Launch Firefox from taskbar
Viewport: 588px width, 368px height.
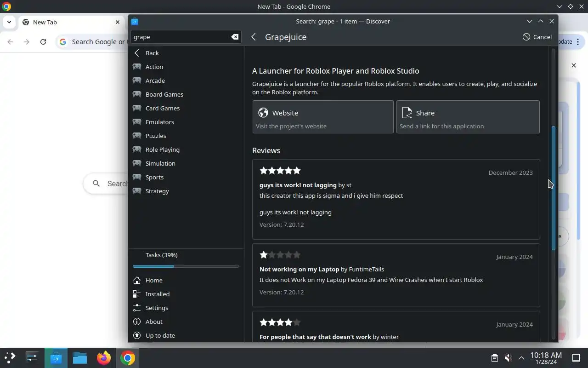[104, 358]
